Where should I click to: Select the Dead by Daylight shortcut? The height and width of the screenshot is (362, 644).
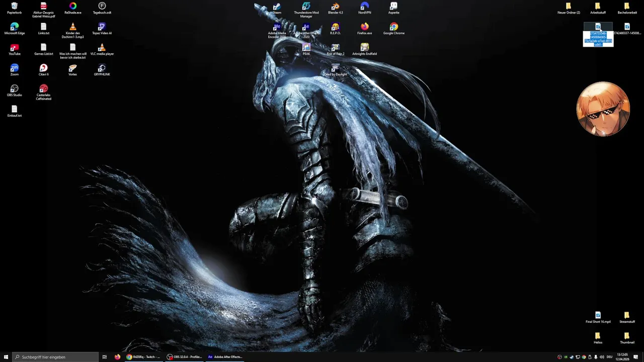[x=335, y=70]
